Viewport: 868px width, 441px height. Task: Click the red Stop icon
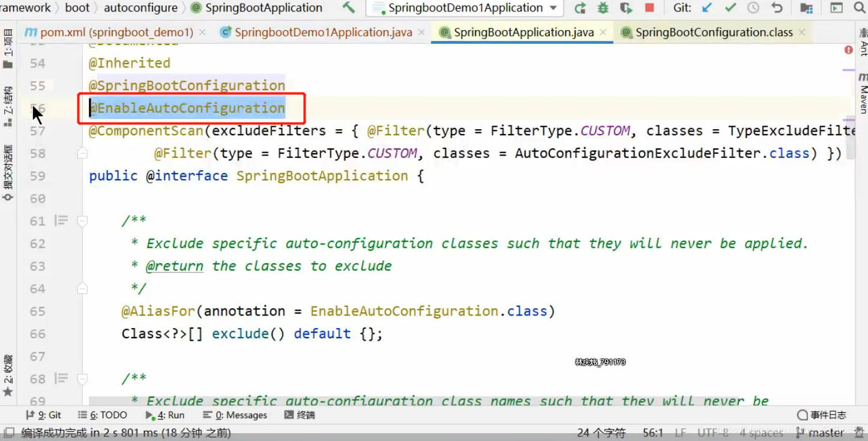[649, 8]
